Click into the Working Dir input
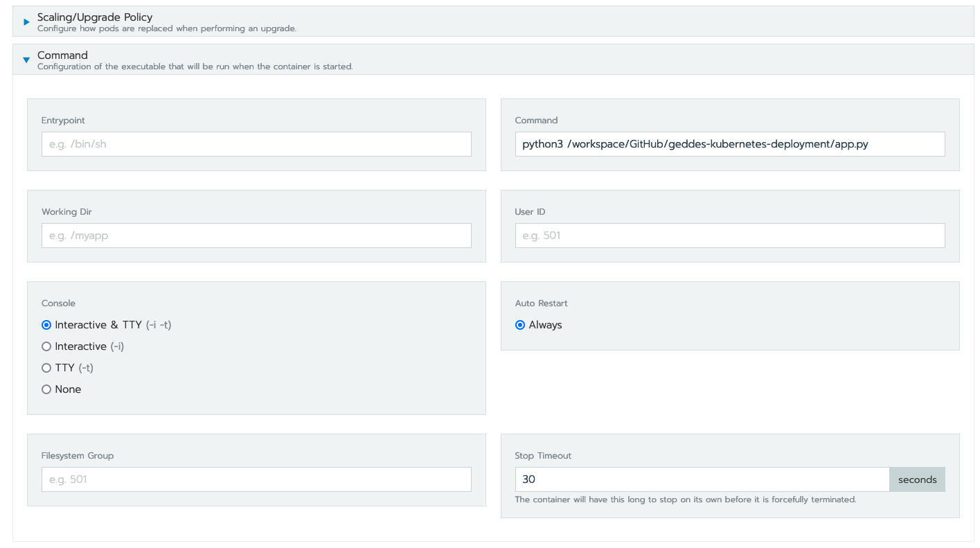 pyautogui.click(x=256, y=236)
